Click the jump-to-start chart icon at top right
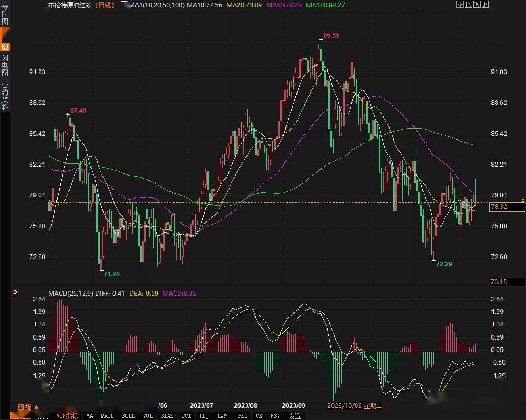 click(469, 5)
